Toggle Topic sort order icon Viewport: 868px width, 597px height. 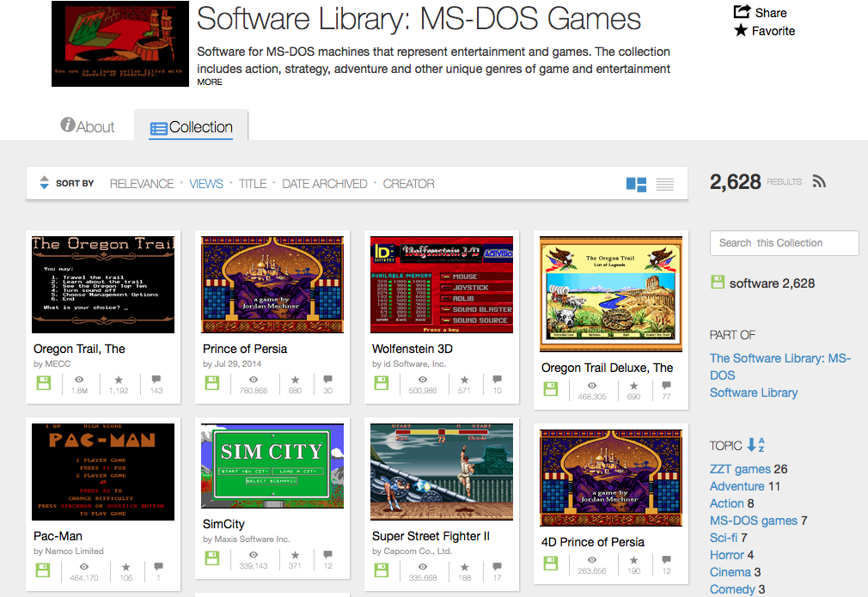pyautogui.click(x=755, y=445)
